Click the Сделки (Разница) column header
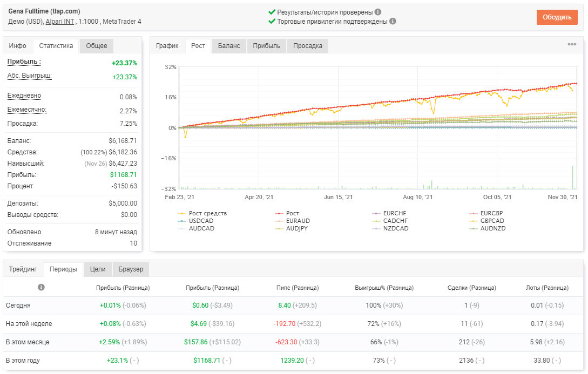 click(x=471, y=288)
